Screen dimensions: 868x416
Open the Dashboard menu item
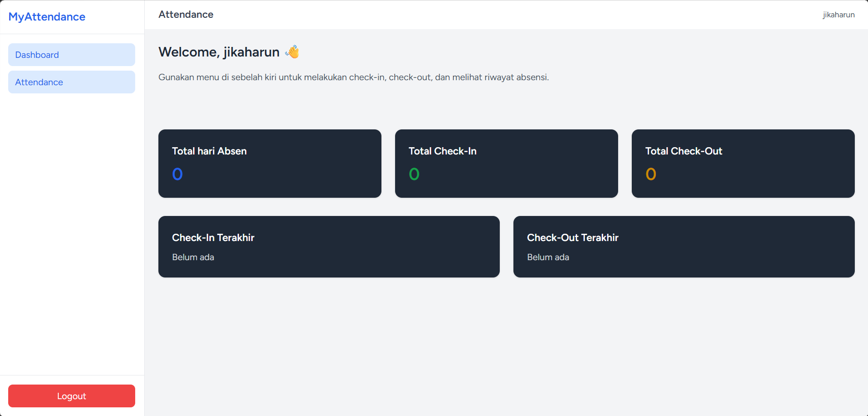[71, 55]
